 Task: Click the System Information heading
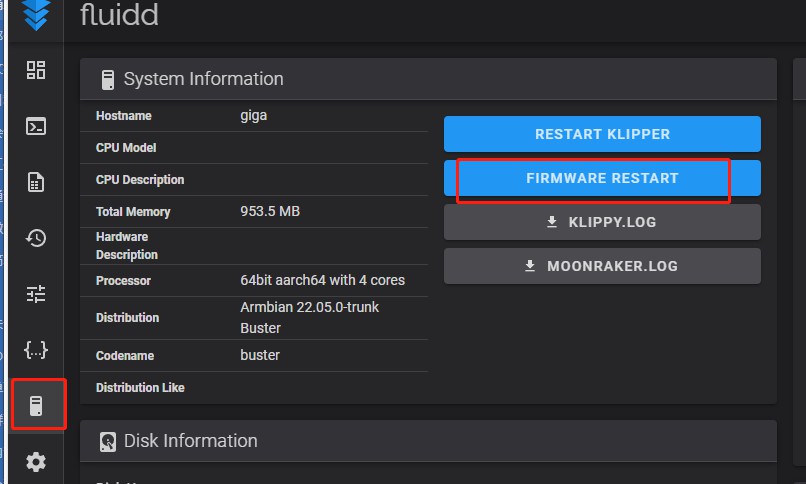[x=204, y=79]
